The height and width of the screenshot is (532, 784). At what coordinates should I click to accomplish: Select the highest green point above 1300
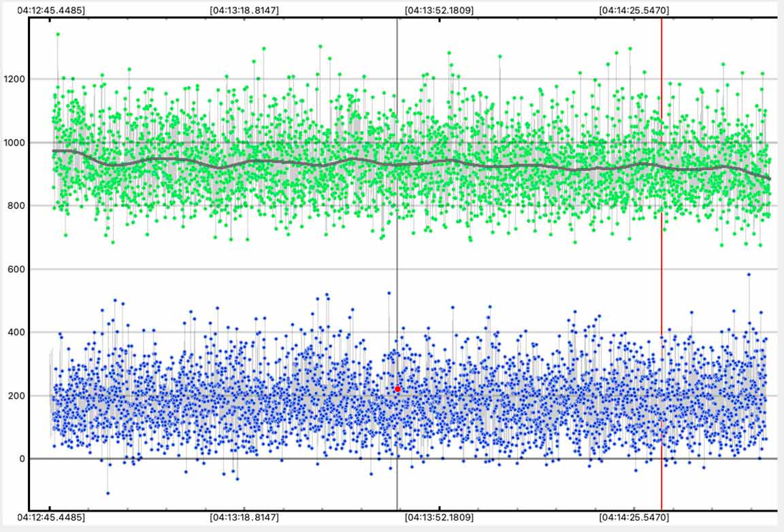tap(58, 34)
